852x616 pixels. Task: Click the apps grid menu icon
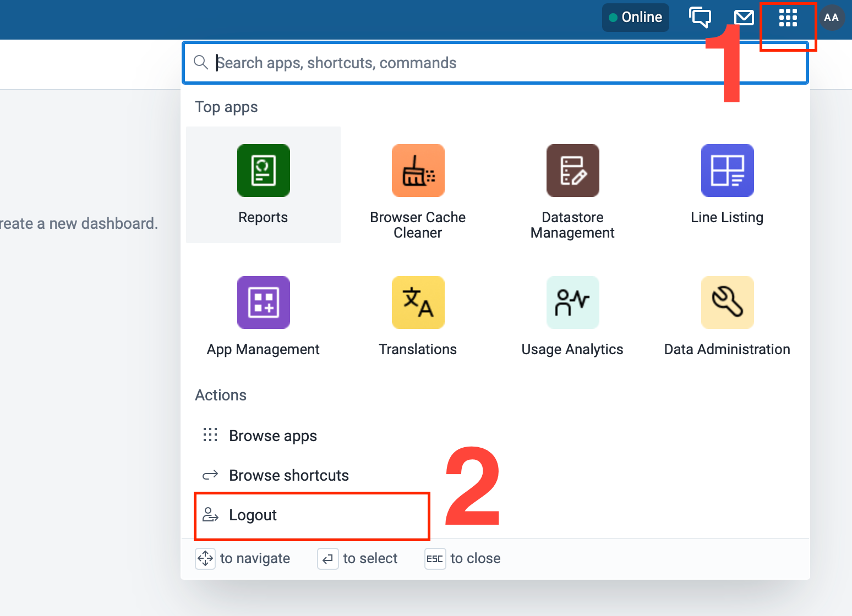pos(788,18)
